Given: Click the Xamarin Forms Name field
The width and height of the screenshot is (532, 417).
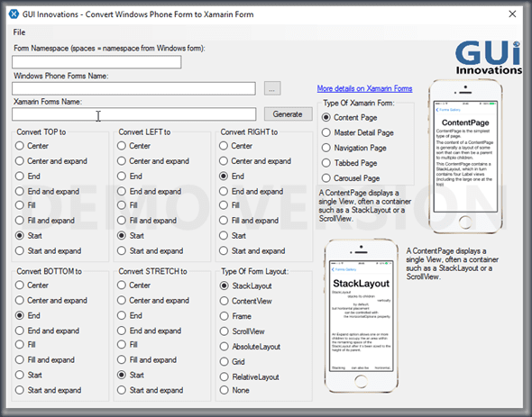Looking at the screenshot, I should click(133, 114).
